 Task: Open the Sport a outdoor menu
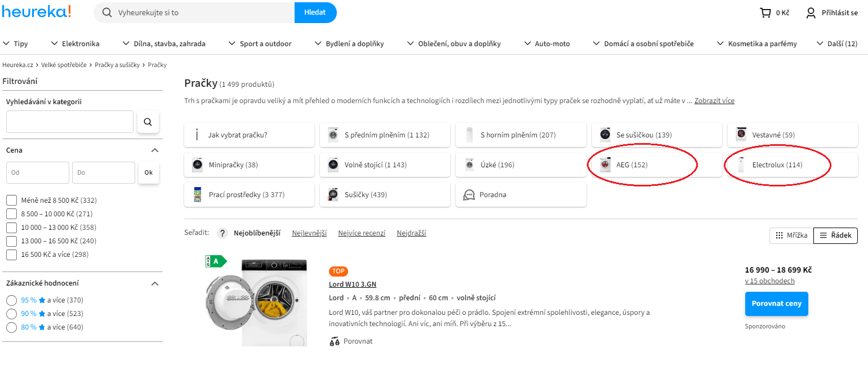point(260,43)
